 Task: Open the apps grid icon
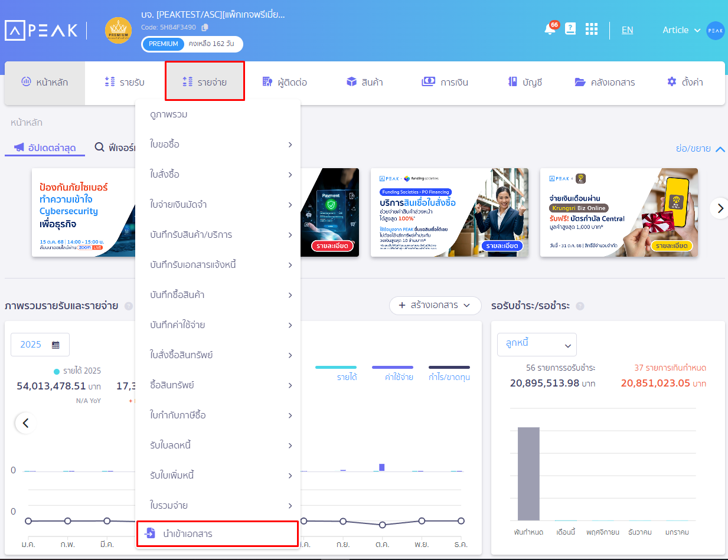[x=591, y=30]
